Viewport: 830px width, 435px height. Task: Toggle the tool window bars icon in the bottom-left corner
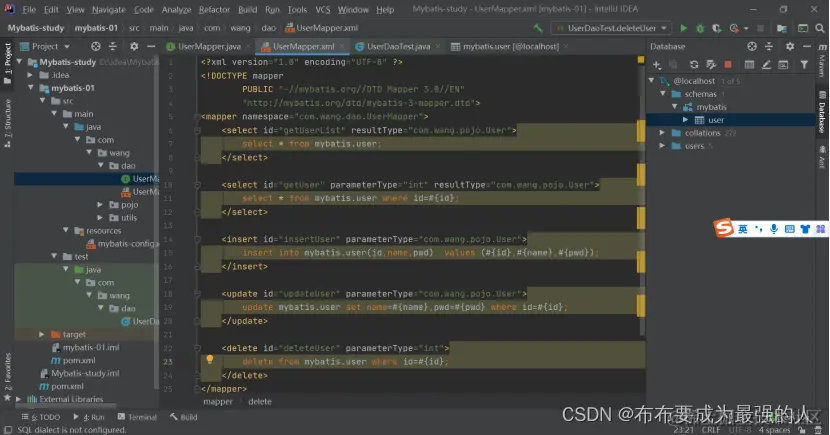[x=8, y=430]
